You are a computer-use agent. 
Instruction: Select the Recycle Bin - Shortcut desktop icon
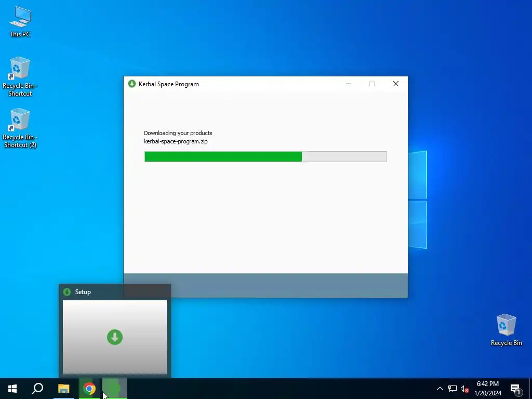point(20,77)
